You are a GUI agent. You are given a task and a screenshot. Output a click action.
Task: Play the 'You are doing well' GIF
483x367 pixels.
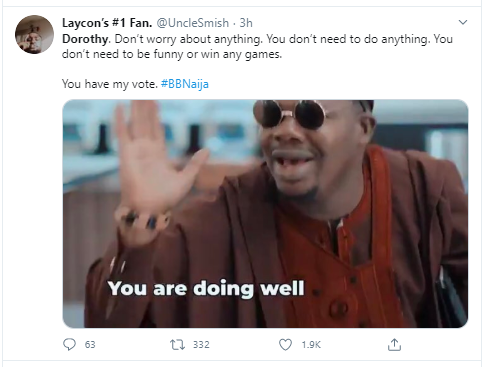coord(265,214)
